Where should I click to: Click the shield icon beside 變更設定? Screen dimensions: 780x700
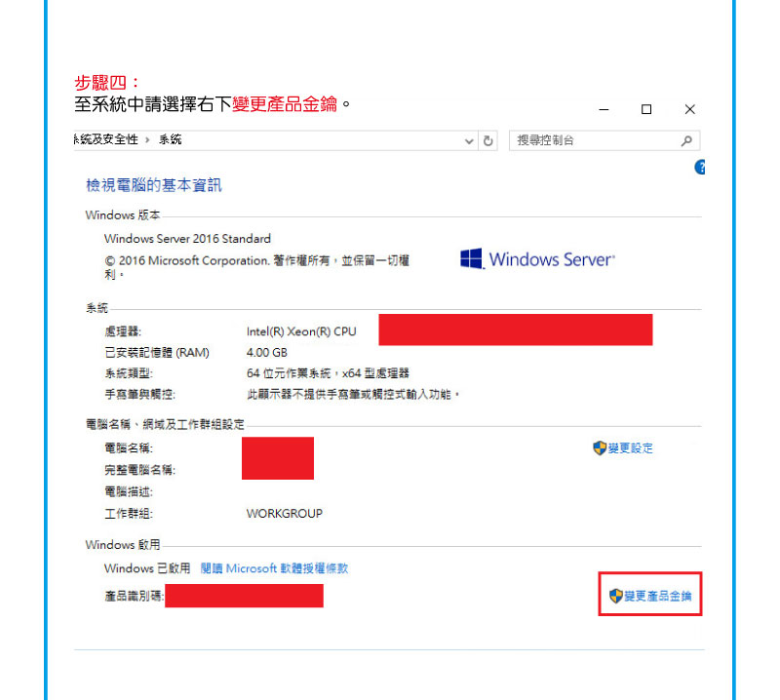pyautogui.click(x=600, y=447)
